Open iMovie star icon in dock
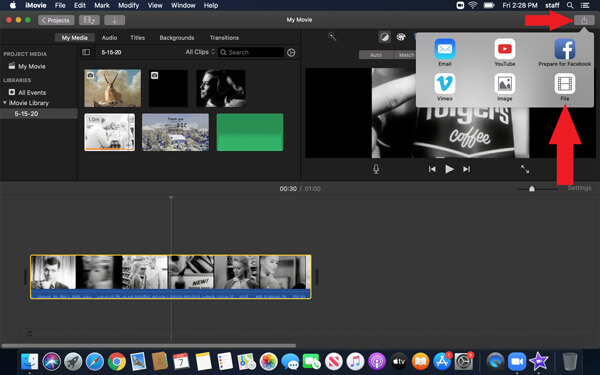This screenshot has height=375, width=600. (538, 361)
